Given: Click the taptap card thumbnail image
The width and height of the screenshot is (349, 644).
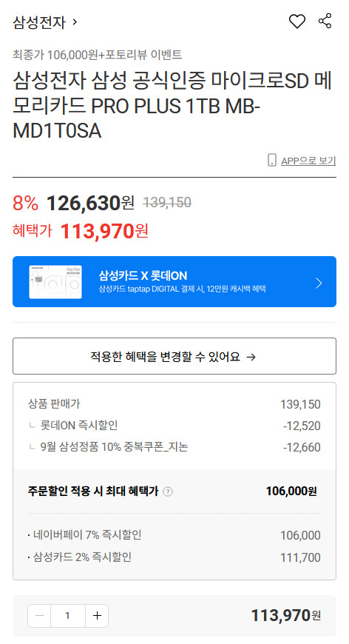Looking at the screenshot, I should pos(55,282).
